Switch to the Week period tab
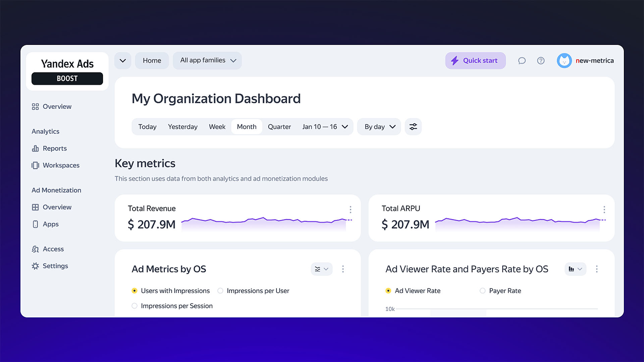This screenshot has height=362, width=644. point(217,127)
